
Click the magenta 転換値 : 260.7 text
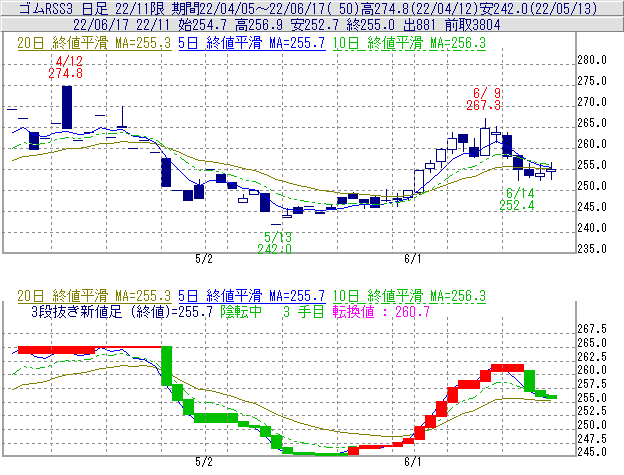(381, 312)
